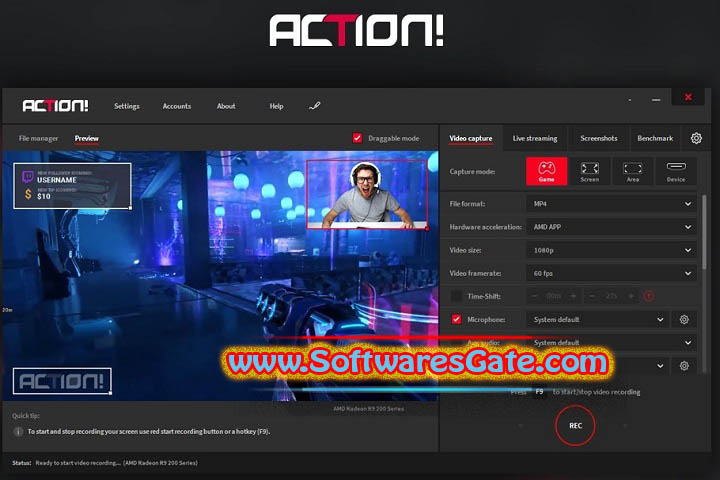The image size is (720, 480).
Task: Select the Device capture mode icon
Action: (x=676, y=171)
